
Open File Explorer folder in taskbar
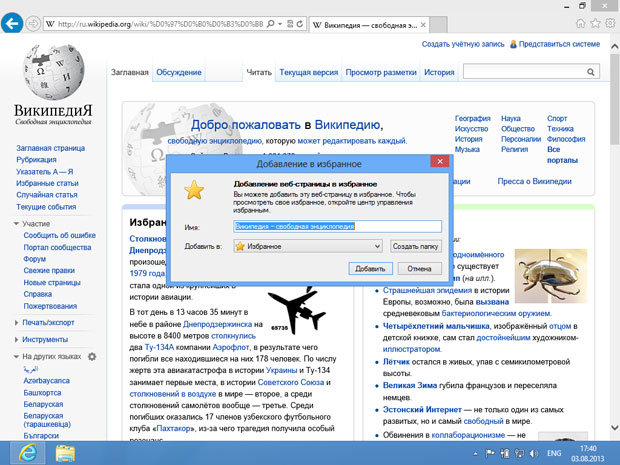point(65,453)
